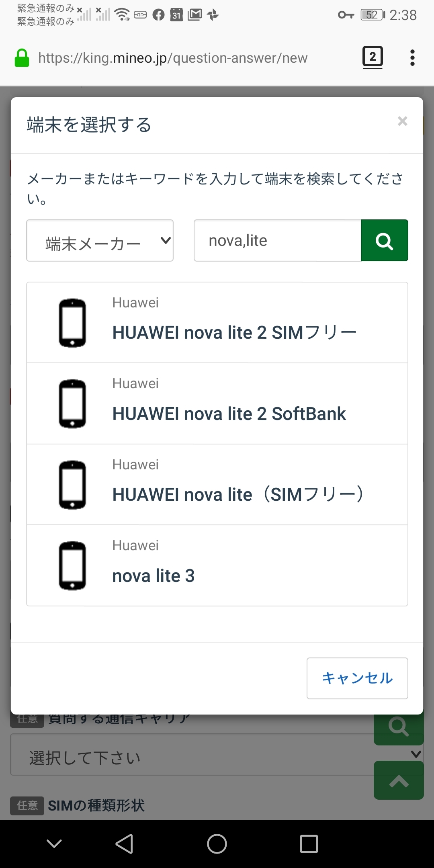
Task: Focus the nova,lite keyword search field
Action: [277, 241]
